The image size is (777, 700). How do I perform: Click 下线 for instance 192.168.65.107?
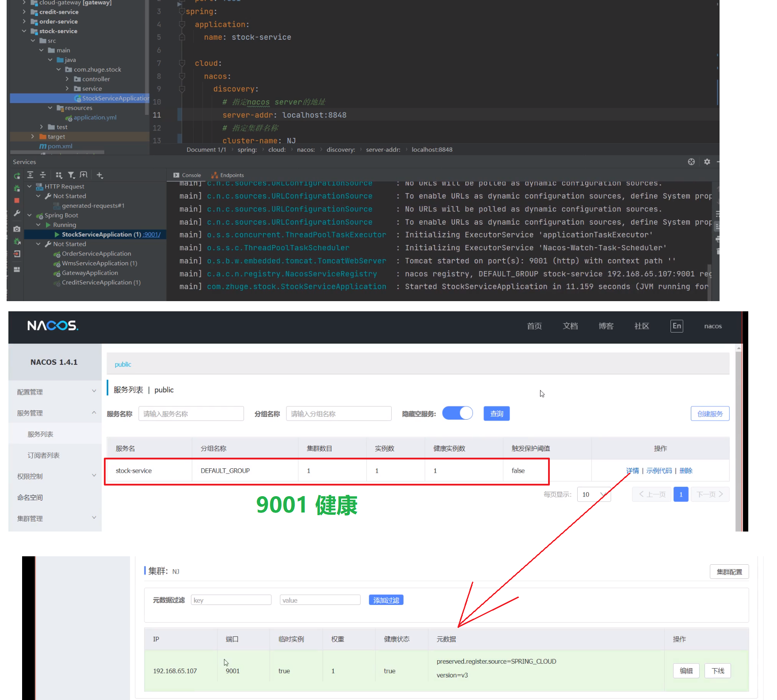pos(718,670)
